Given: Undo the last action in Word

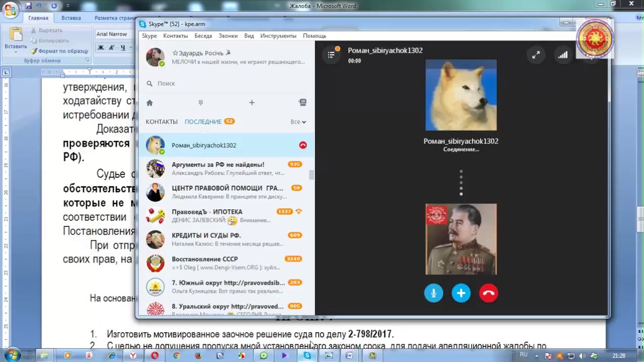Looking at the screenshot, I should [39, 6].
